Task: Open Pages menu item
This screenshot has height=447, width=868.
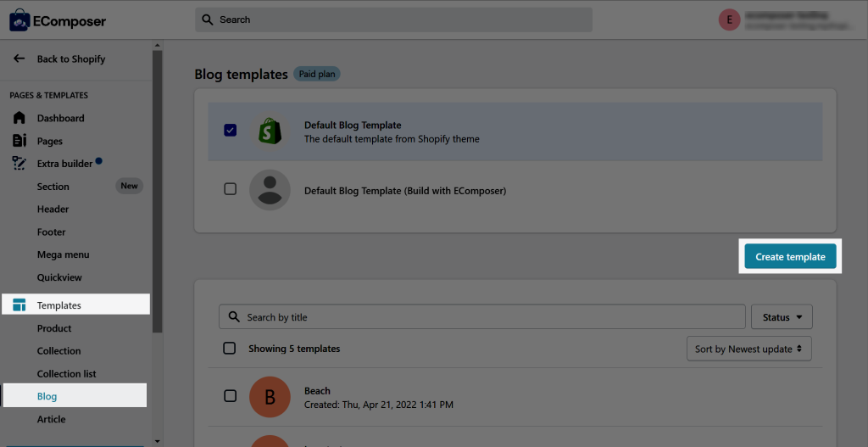Action: [x=50, y=142]
